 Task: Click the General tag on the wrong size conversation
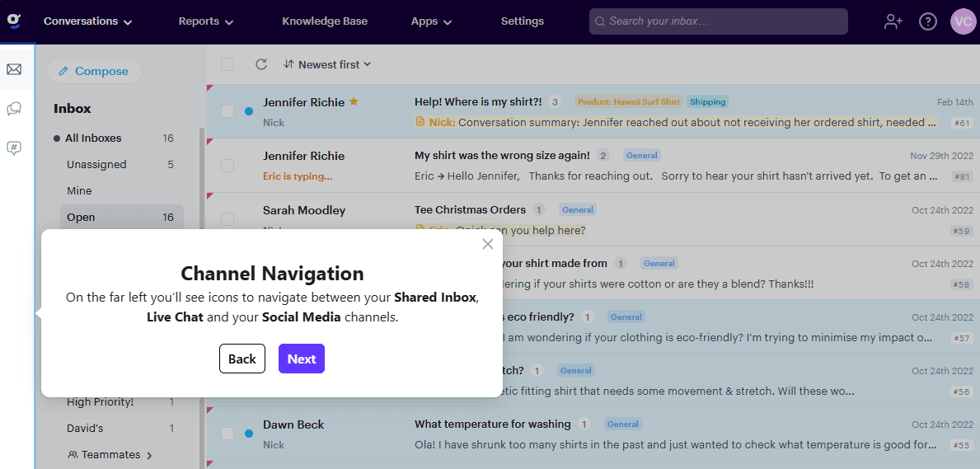642,155
